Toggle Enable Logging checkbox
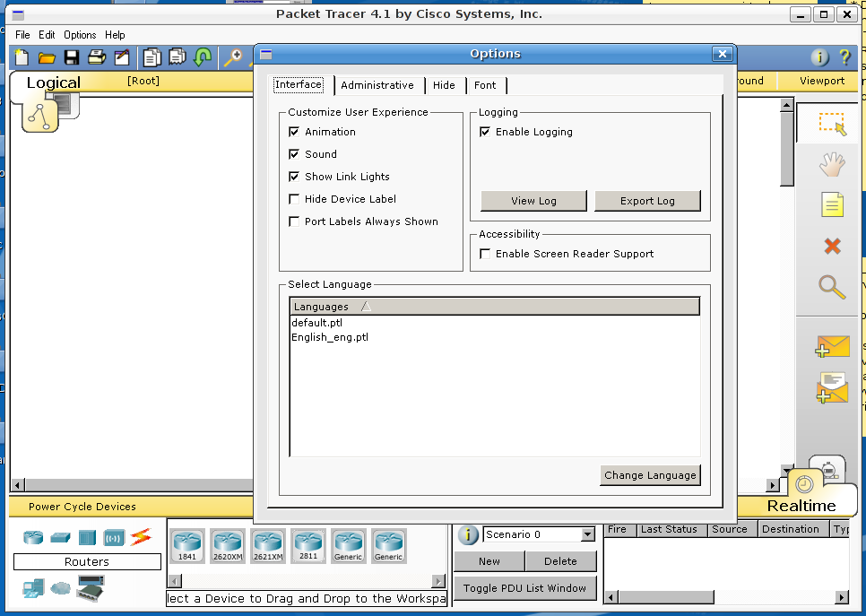 pyautogui.click(x=485, y=132)
